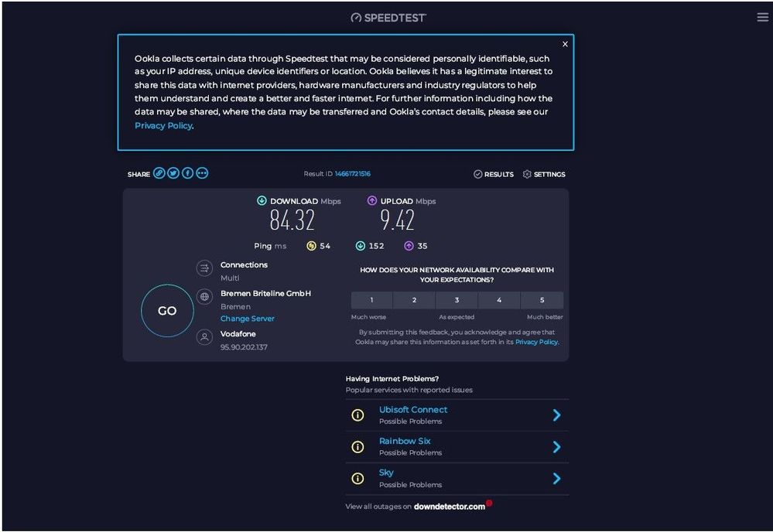Open the hamburger menu icon
Viewport: 773px width, 532px height.
click(762, 17)
